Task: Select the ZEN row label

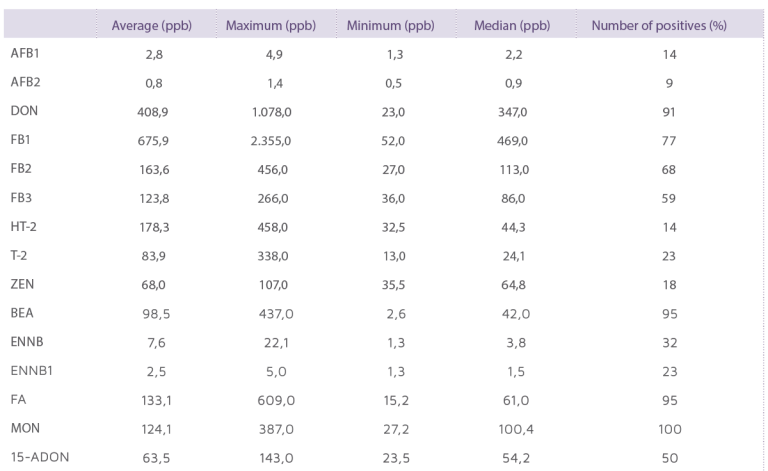Action: tap(22, 284)
